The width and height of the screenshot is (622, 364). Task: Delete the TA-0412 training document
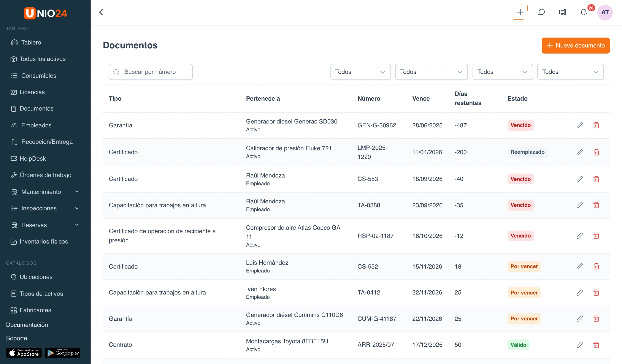point(596,293)
